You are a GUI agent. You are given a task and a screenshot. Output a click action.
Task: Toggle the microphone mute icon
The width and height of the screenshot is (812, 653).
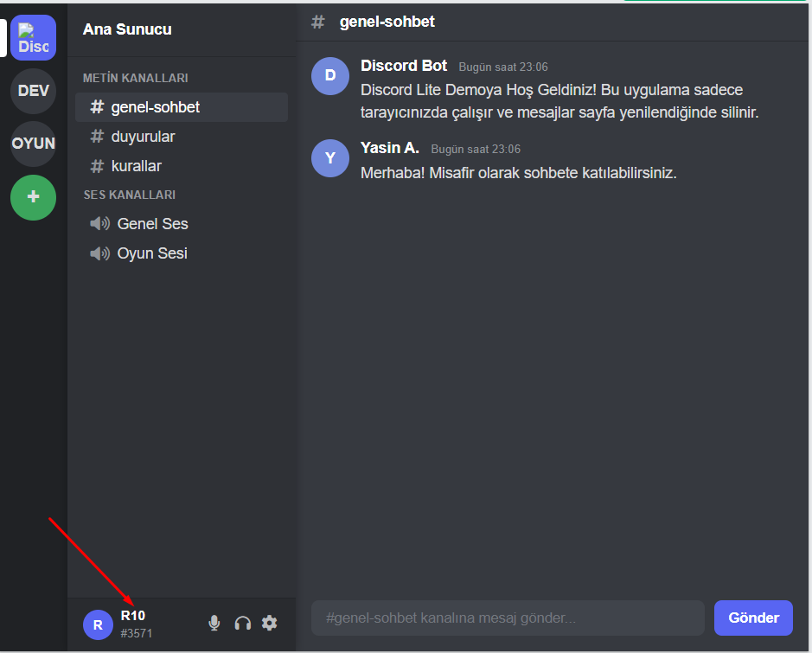click(214, 623)
